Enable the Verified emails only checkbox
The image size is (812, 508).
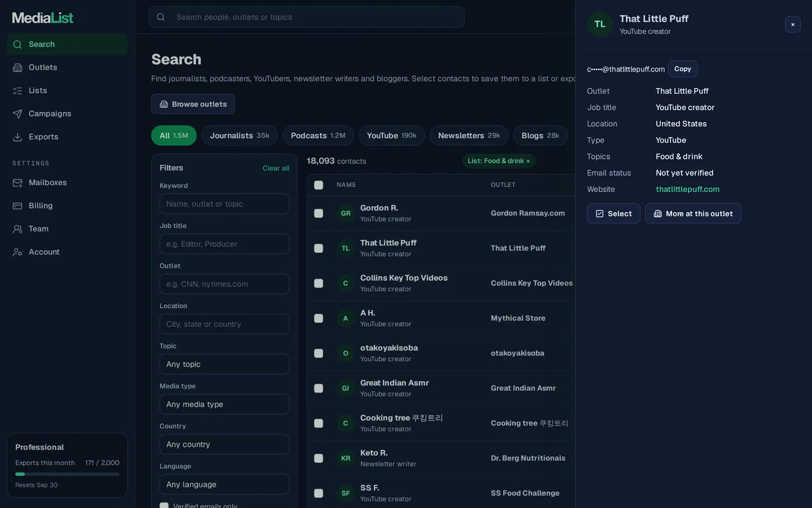coord(164,506)
